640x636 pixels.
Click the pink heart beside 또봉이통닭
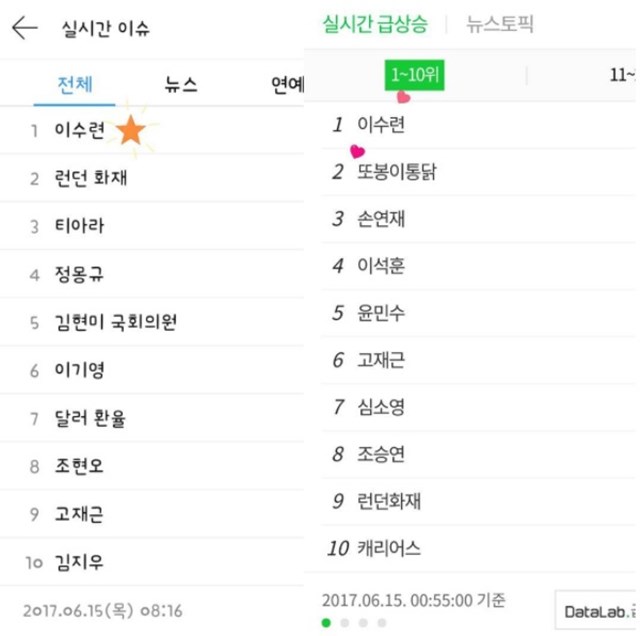tap(357, 152)
